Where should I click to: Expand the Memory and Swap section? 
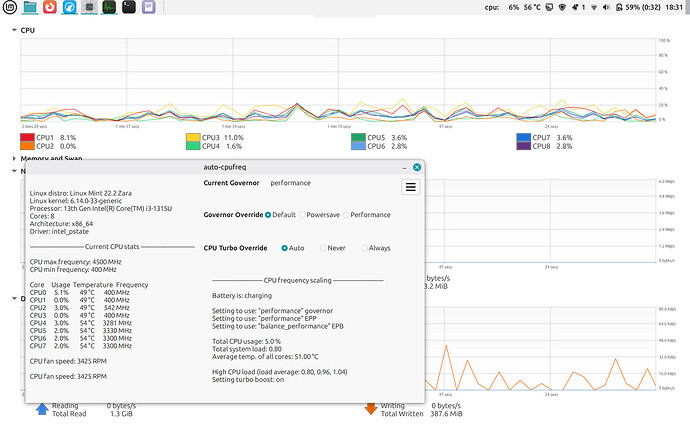tap(14, 158)
